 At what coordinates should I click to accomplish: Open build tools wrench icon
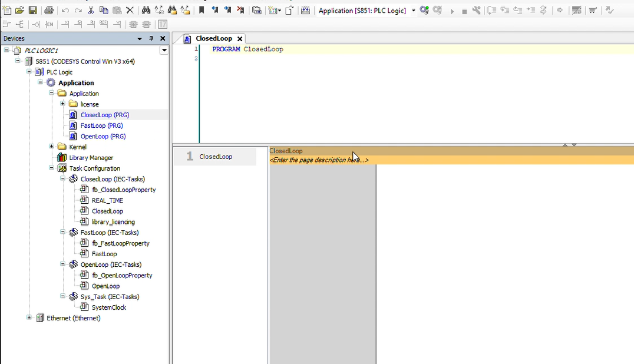(477, 11)
